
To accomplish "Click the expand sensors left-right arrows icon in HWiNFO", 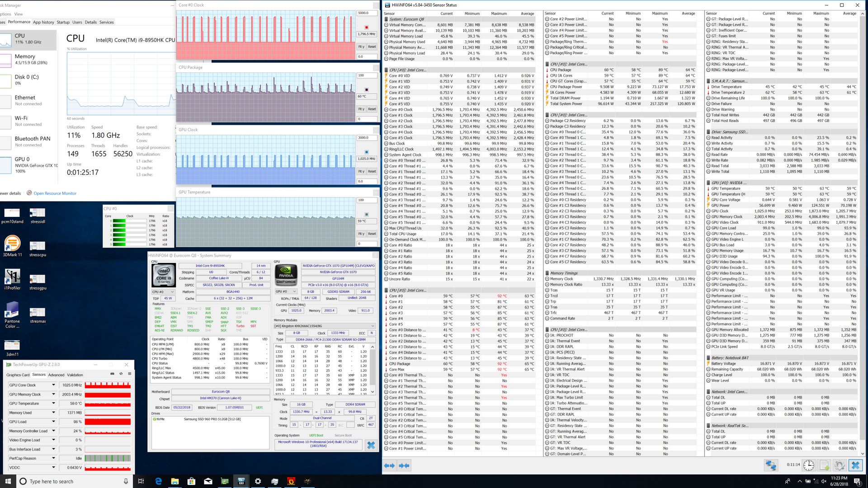I will click(389, 465).
